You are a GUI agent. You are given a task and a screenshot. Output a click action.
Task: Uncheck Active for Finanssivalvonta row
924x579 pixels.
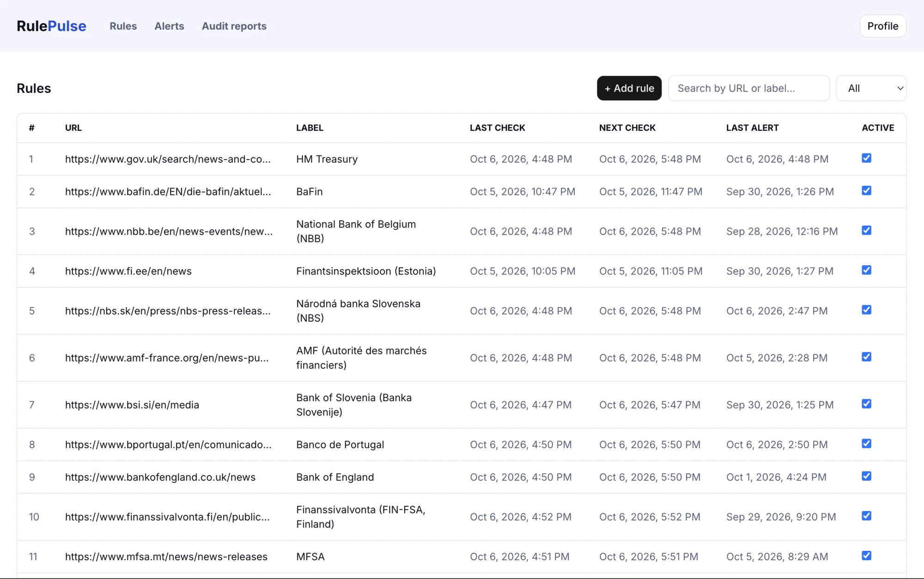pyautogui.click(x=867, y=516)
